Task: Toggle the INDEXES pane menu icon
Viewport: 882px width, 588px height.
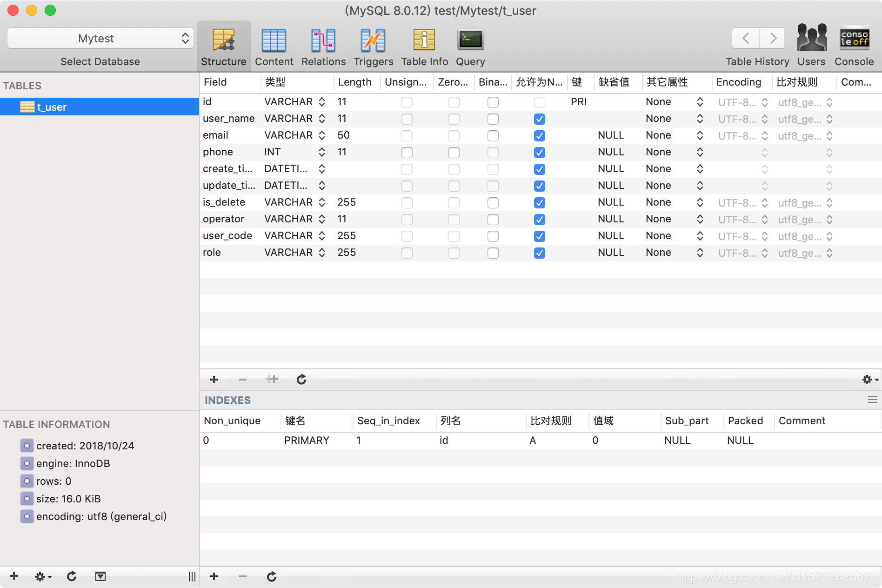Action: (872, 400)
